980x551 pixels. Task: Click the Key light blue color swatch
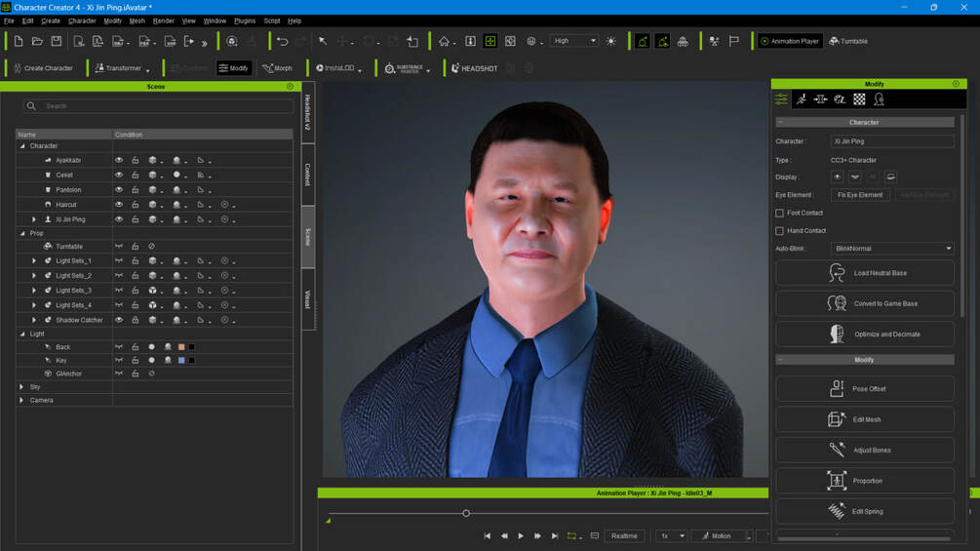pos(181,361)
